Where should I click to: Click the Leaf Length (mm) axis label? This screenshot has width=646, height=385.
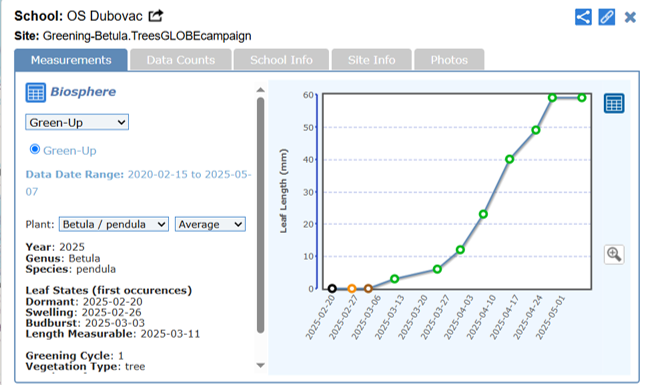point(283,191)
